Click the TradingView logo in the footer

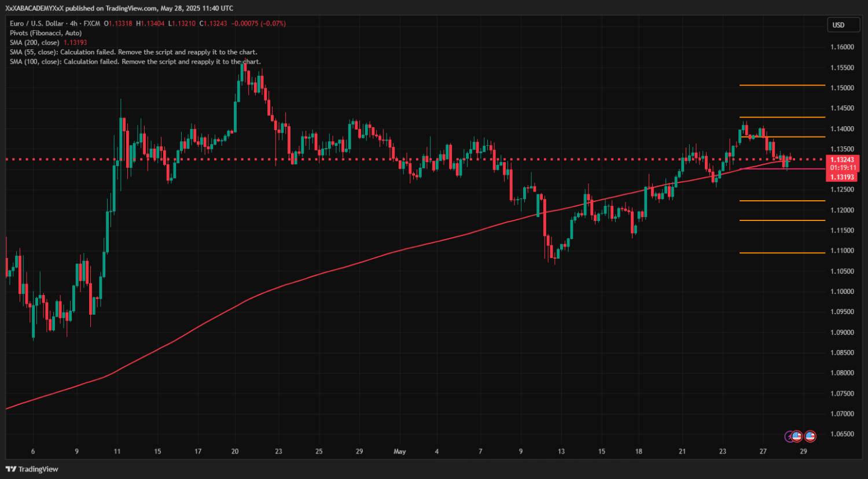(x=32, y=469)
